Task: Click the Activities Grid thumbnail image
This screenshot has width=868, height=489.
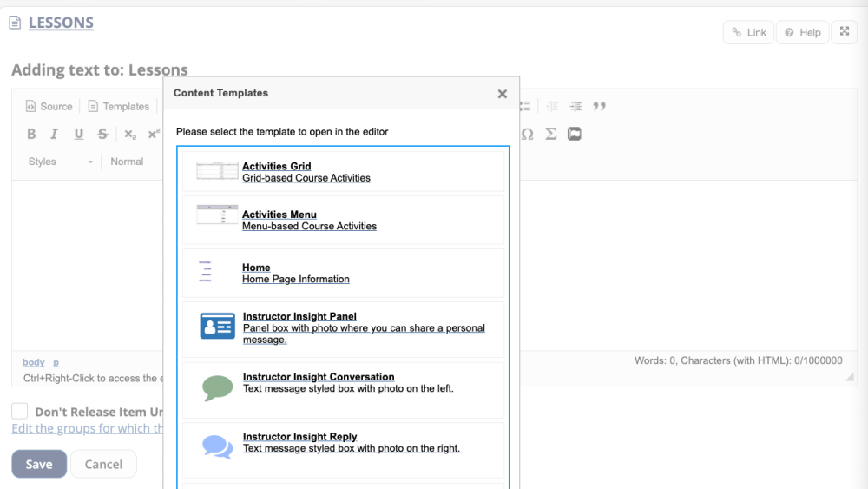Action: (217, 170)
